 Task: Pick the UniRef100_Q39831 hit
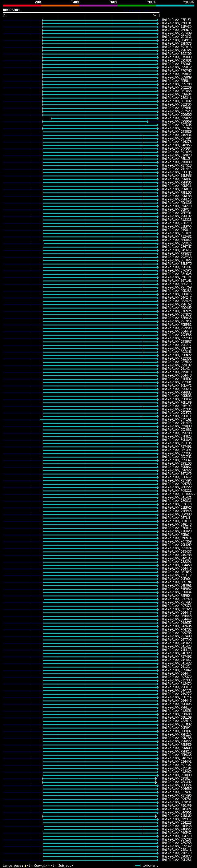point(176,500)
